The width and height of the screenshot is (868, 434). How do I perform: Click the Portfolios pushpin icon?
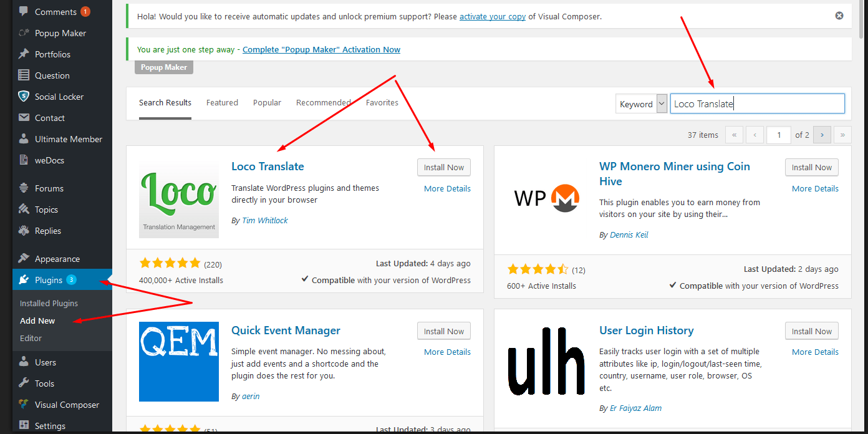point(24,54)
